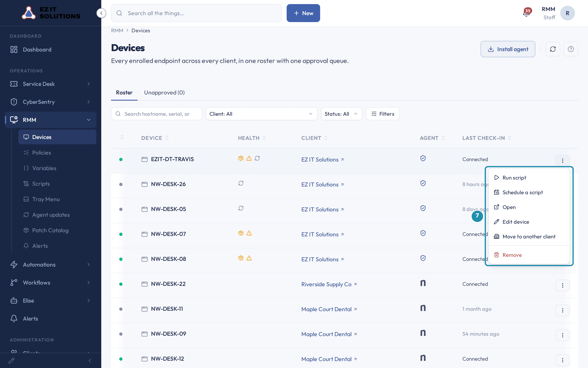Screen dimensions: 588x368
Task: Sort the table by Last Check-In column
Action: [487, 138]
